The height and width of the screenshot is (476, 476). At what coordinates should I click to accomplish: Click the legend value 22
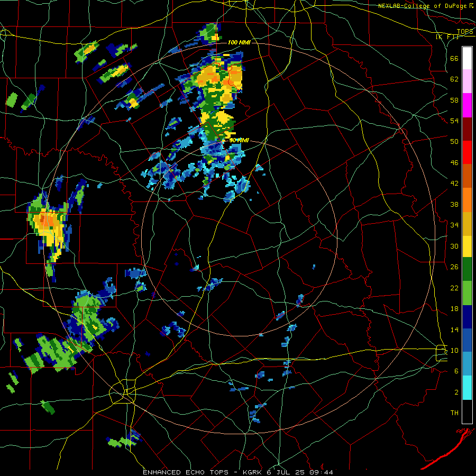(x=454, y=288)
